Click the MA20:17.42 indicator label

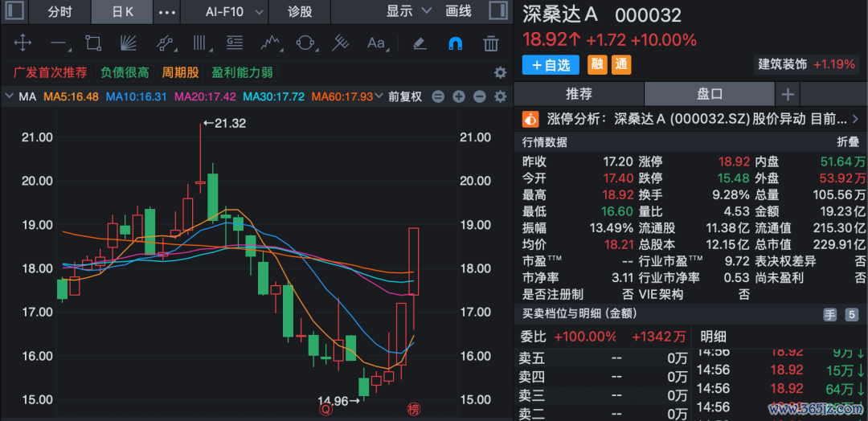[206, 96]
